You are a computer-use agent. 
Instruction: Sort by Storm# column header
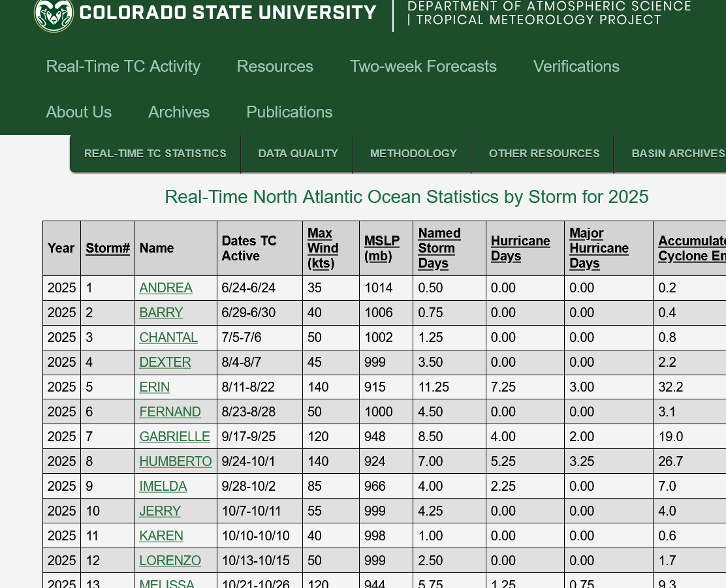pyautogui.click(x=107, y=248)
